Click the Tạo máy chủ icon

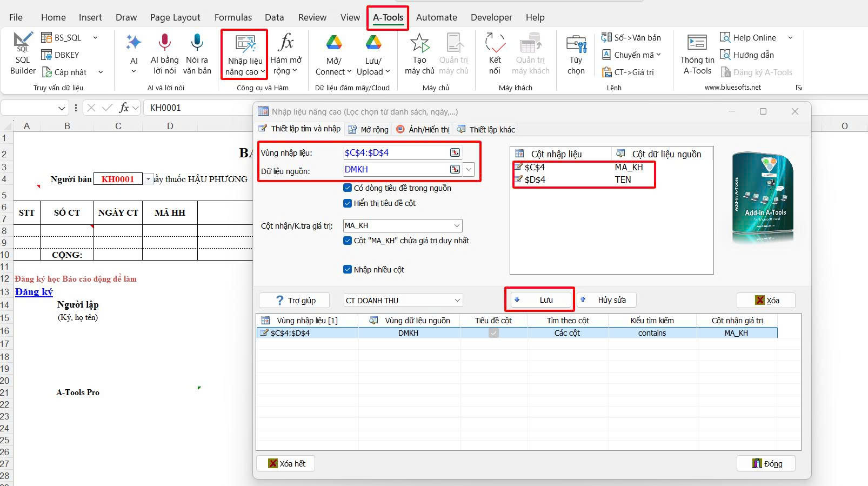pyautogui.click(x=419, y=43)
